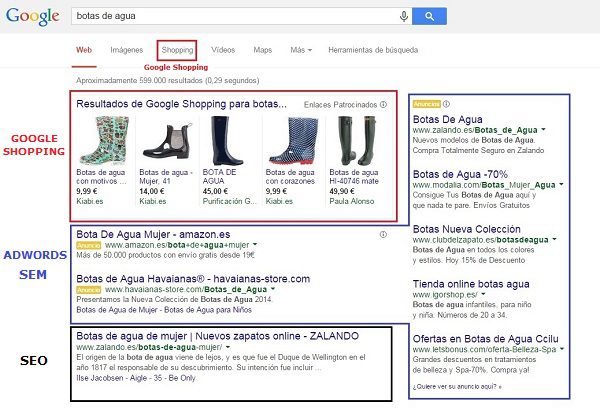Click '¿Quiere ver su anuncio aquí?' link

[457, 387]
